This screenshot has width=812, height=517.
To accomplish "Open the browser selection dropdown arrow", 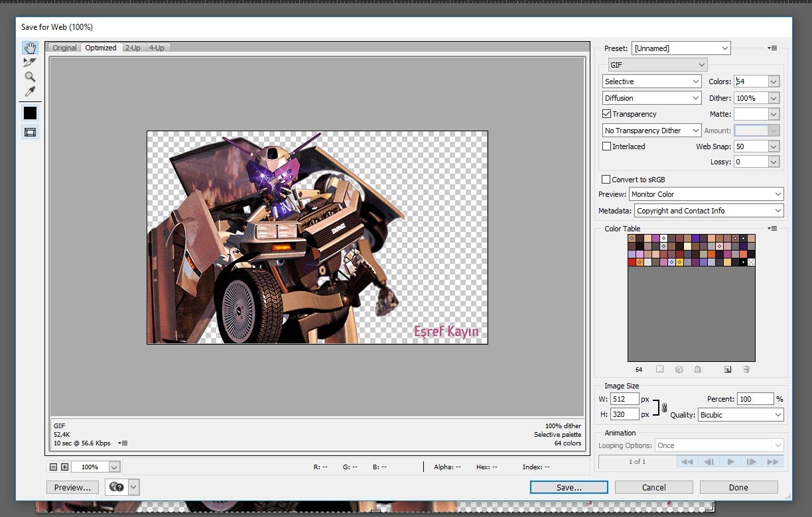I will coord(134,487).
